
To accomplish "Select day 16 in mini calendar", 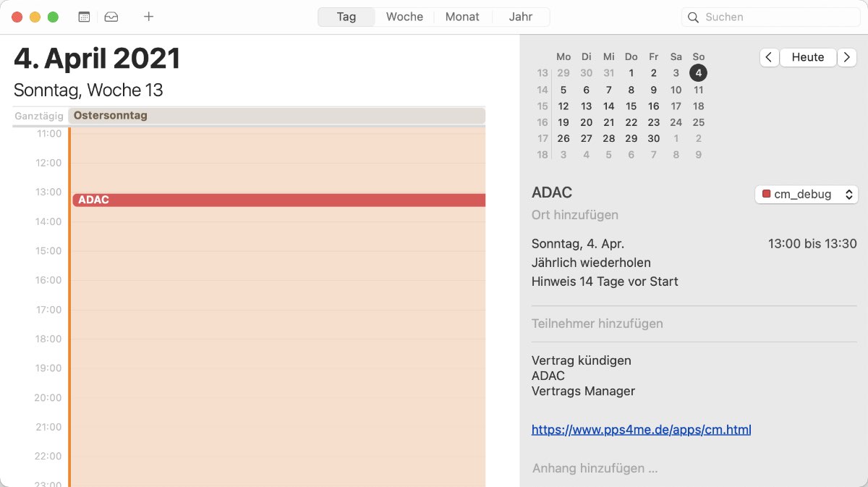I will coord(654,106).
